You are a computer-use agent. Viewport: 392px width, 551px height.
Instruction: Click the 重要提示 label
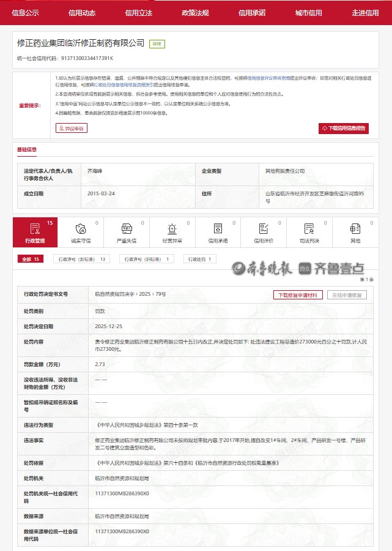click(30, 105)
